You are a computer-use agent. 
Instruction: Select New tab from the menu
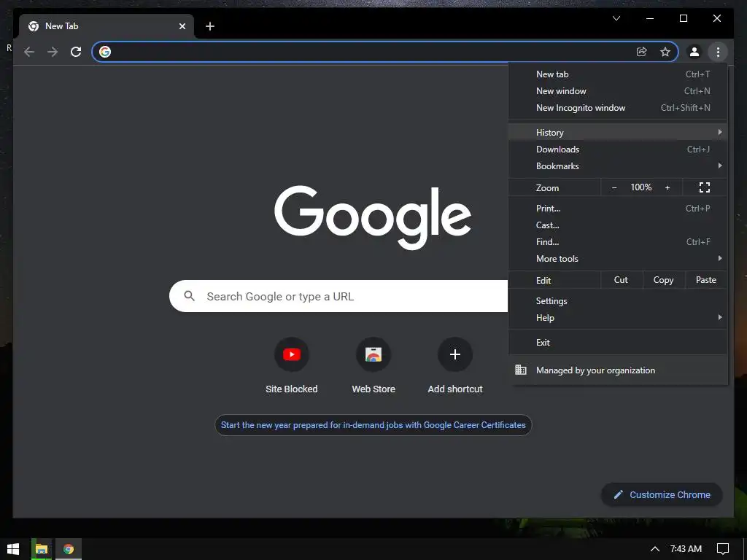pos(618,74)
